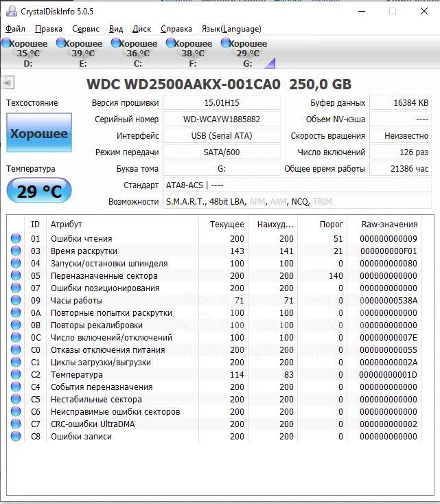Open the Правка menu
Image resolution: width=440 pixels, height=504 pixels.
[x=49, y=29]
